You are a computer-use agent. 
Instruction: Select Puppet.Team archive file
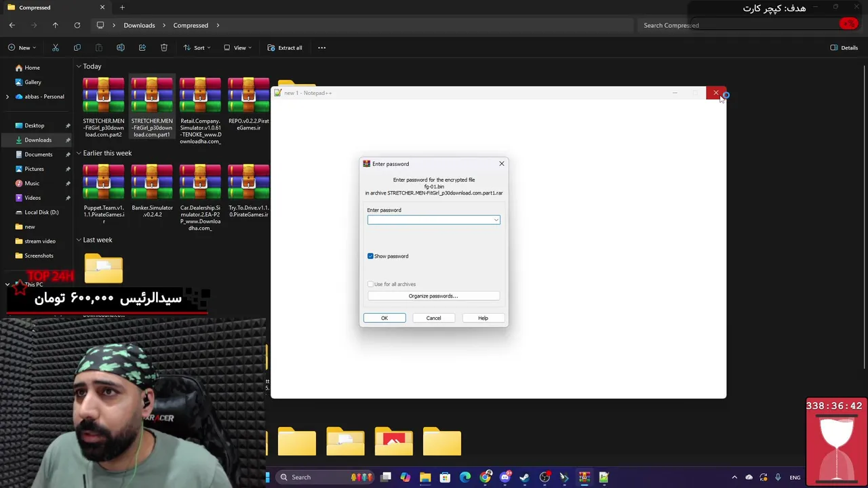point(104,194)
